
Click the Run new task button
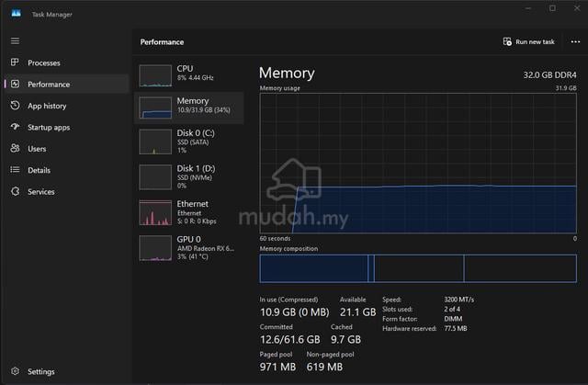[529, 41]
